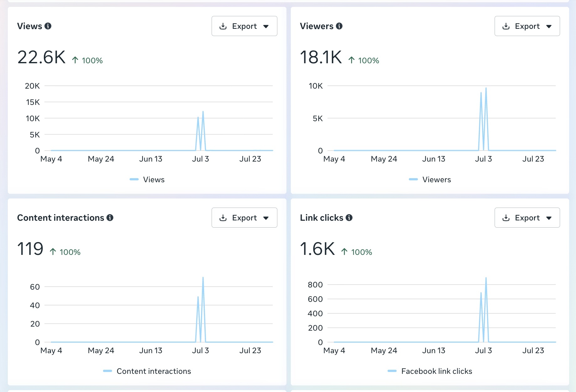Expand the Link clicks Export dropdown arrow
The width and height of the screenshot is (576, 392).
(x=549, y=218)
